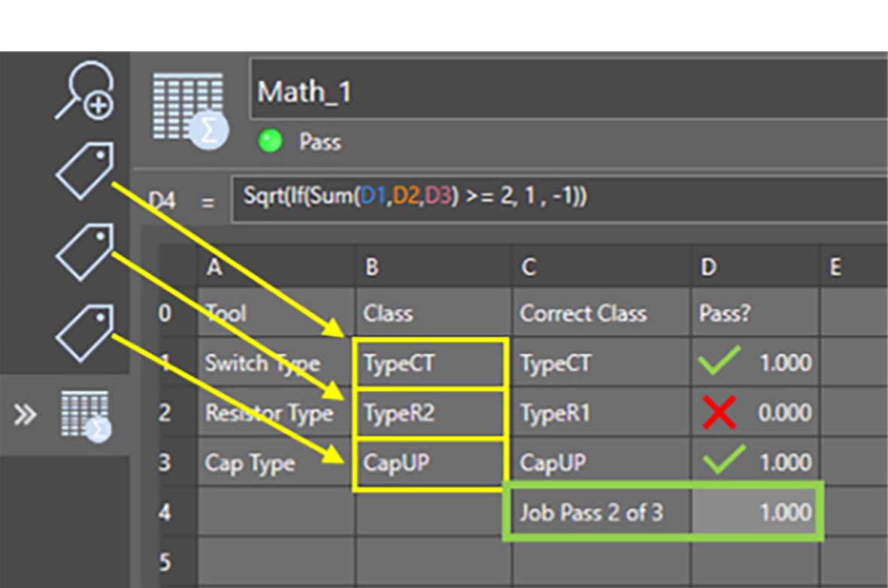Select column E header
888x588 pixels.
pos(854,267)
